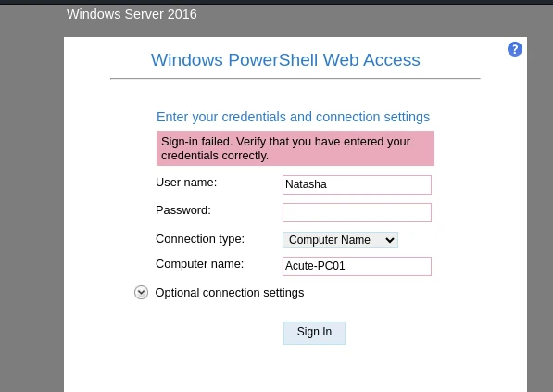The image size is (553, 392).
Task: Click the arrow on the Computer Name combo box
Action: click(390, 240)
